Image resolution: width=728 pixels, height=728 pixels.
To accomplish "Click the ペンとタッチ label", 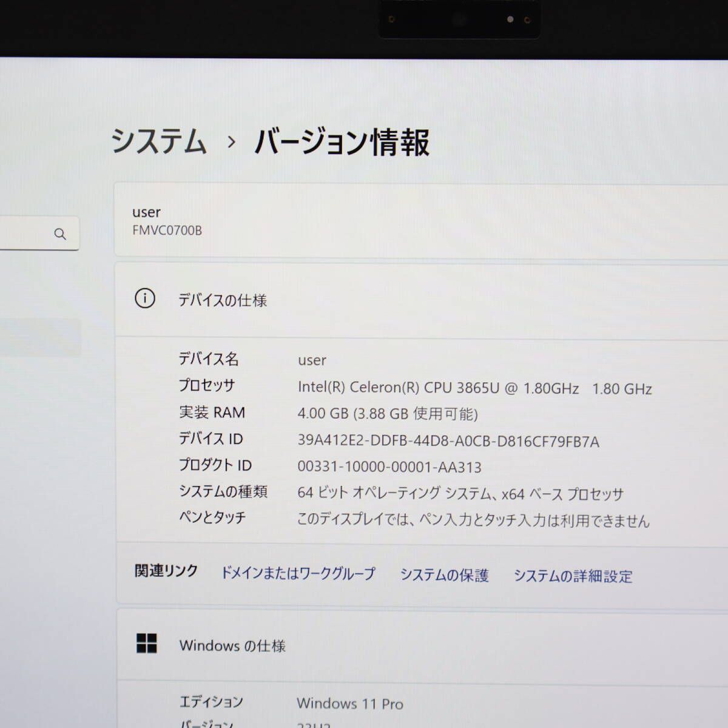I will pyautogui.click(x=212, y=517).
